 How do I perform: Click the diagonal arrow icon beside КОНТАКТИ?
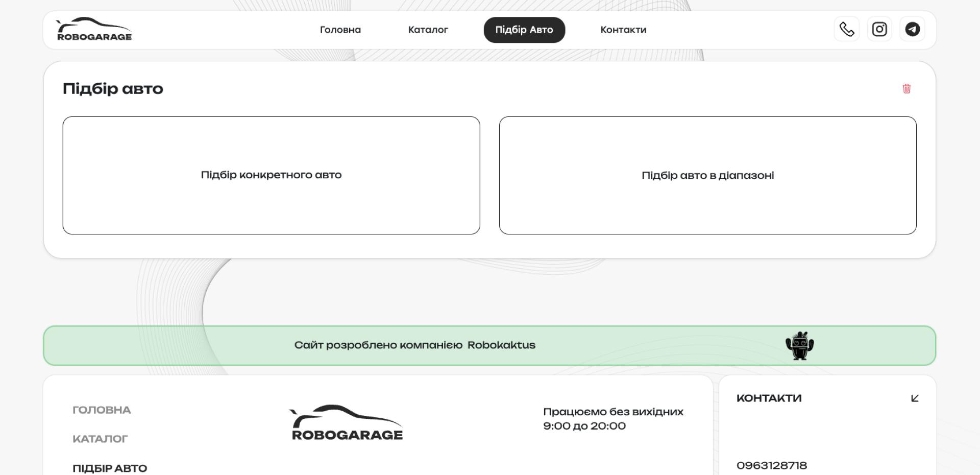915,398
